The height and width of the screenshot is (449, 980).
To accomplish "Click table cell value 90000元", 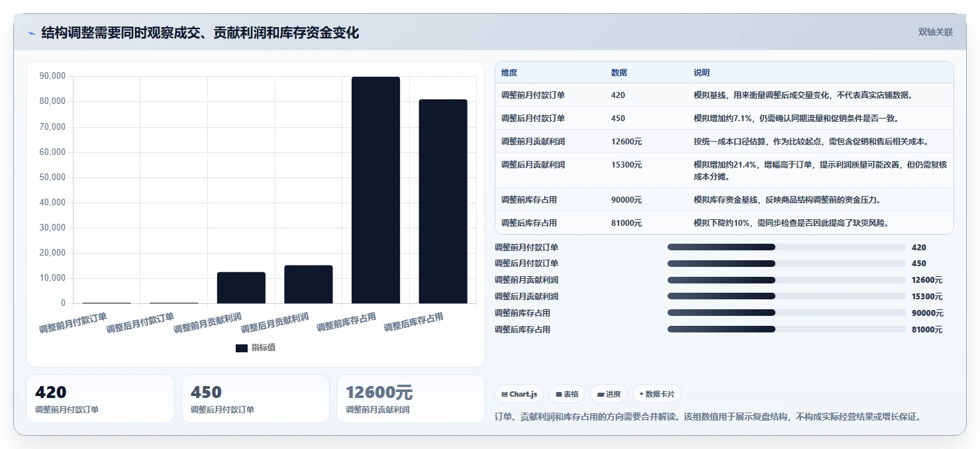I will (626, 200).
